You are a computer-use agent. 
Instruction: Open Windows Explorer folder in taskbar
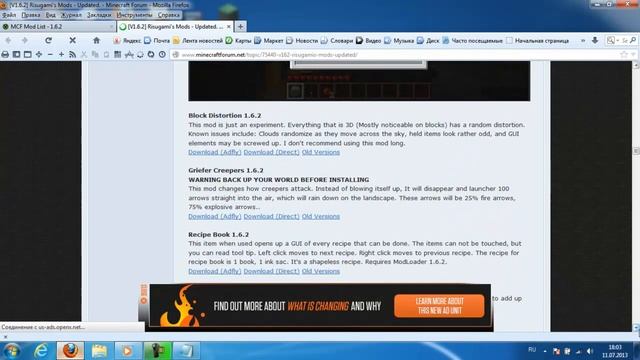[99, 351]
